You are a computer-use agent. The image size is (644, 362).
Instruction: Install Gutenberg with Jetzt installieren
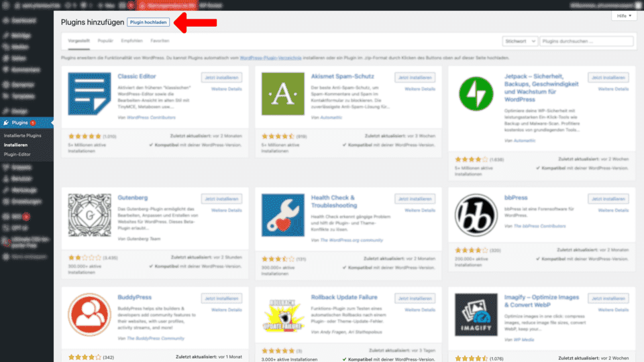tap(222, 199)
